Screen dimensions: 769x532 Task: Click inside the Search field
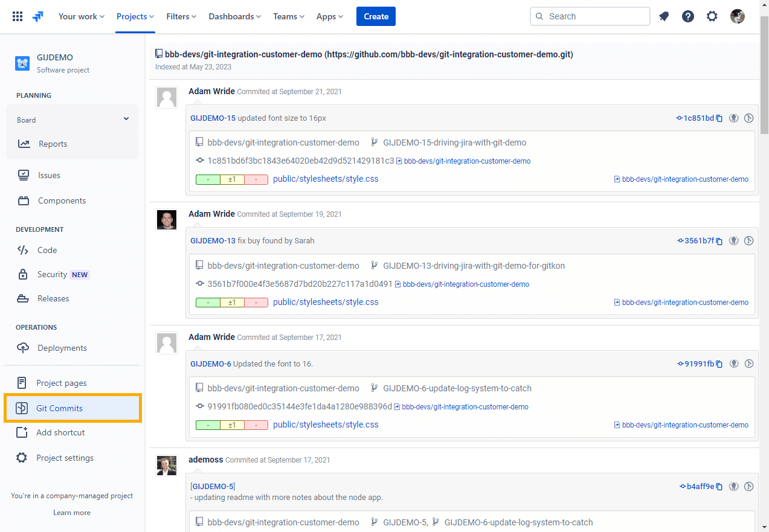(x=590, y=16)
